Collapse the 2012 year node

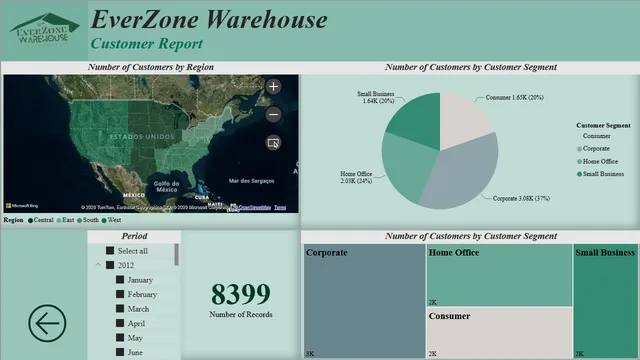coord(98,265)
